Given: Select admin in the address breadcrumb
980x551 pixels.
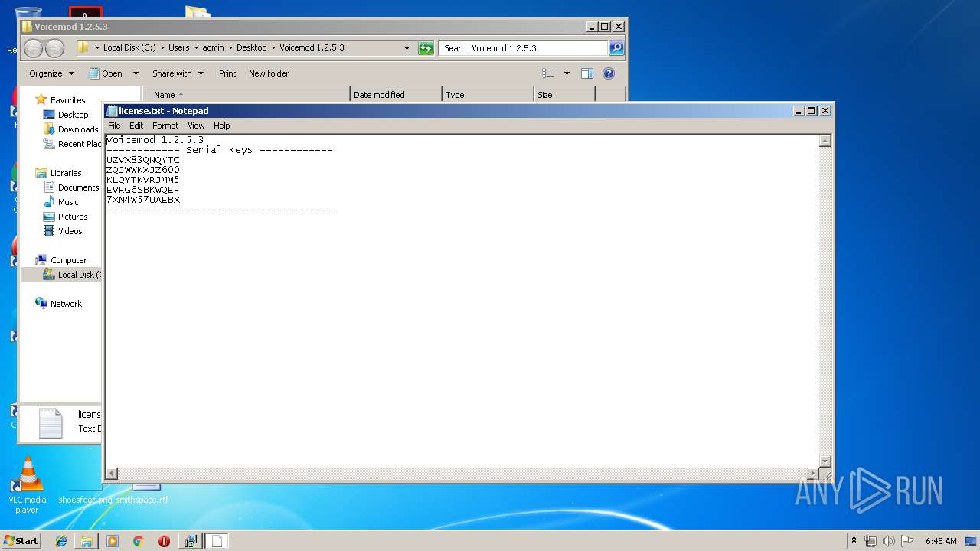Looking at the screenshot, I should [213, 47].
